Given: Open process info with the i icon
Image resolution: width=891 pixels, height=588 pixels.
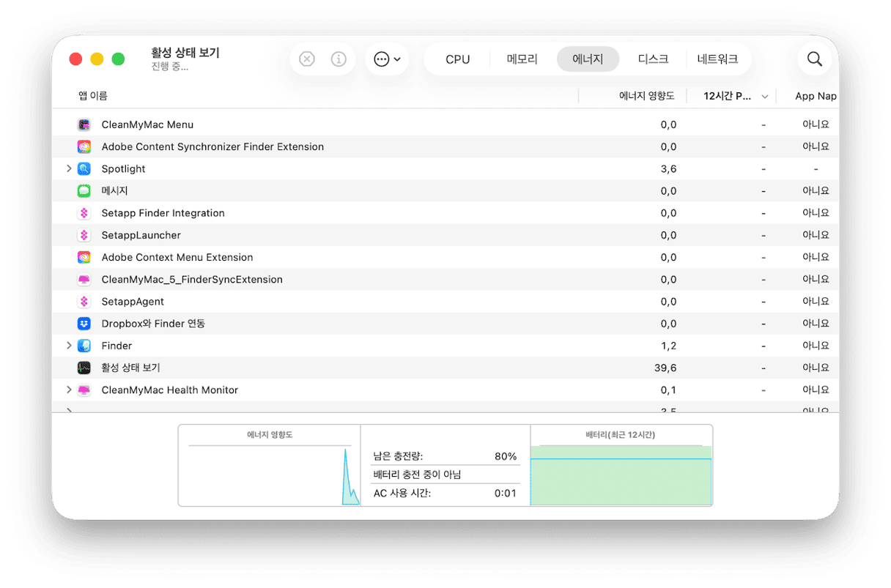Looking at the screenshot, I should point(339,59).
